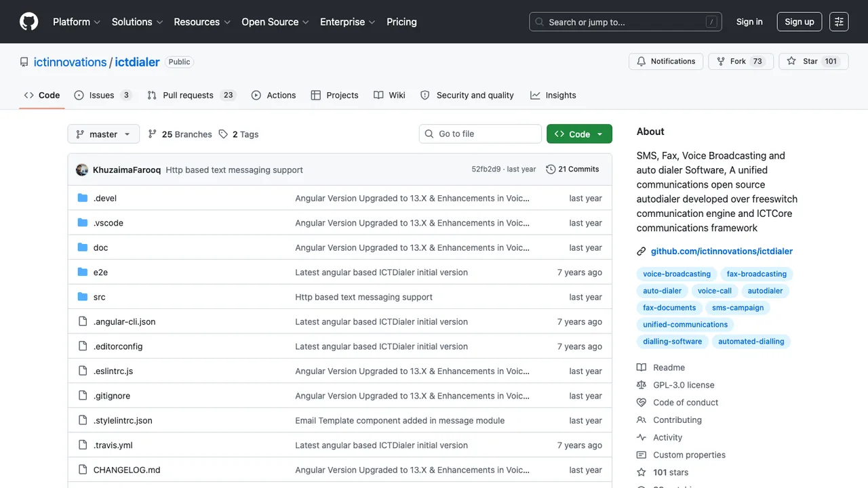Image resolution: width=868 pixels, height=488 pixels.
Task: Click the Search or jump to field
Action: (x=625, y=22)
